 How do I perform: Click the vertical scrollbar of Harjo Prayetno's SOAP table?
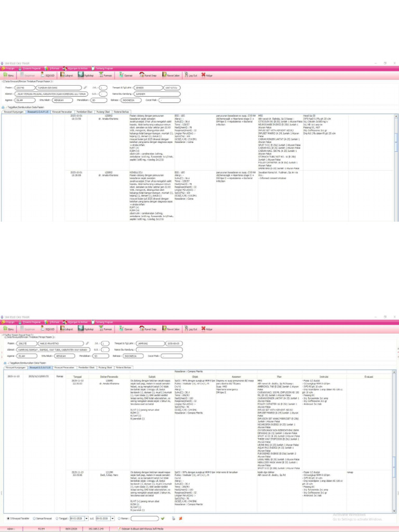pos(394,441)
